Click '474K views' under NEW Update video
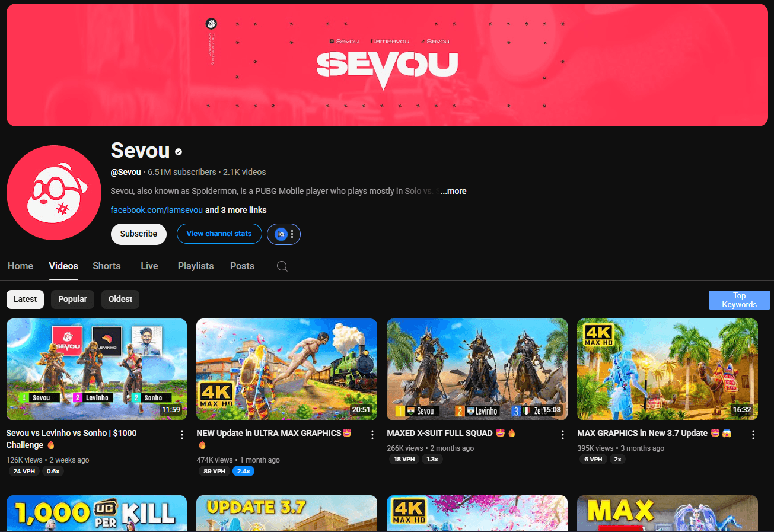The height and width of the screenshot is (532, 774). tap(215, 460)
